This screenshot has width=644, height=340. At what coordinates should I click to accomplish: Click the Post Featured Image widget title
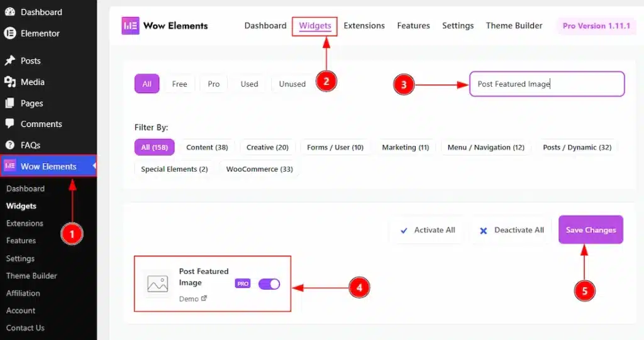[204, 276]
